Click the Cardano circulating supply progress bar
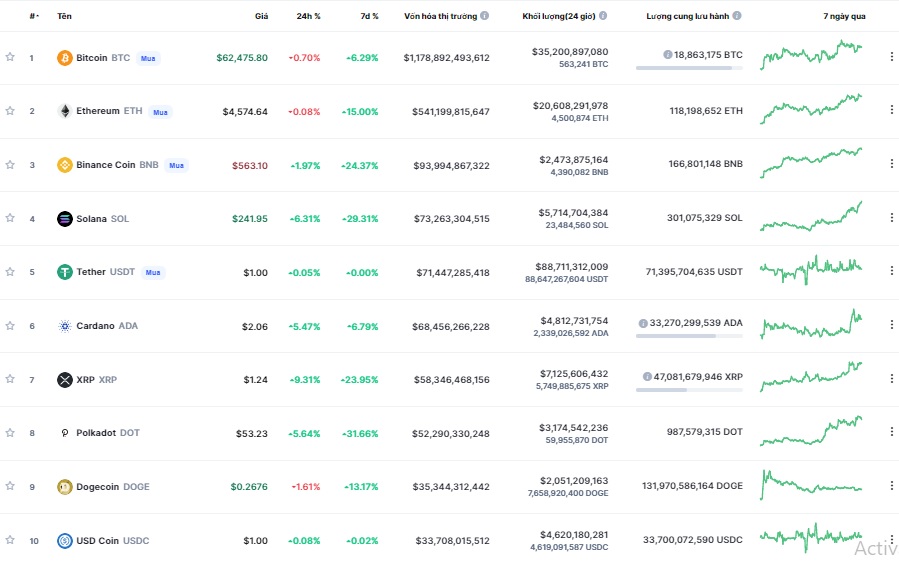Screen dimensions: 899x563 coord(689,336)
